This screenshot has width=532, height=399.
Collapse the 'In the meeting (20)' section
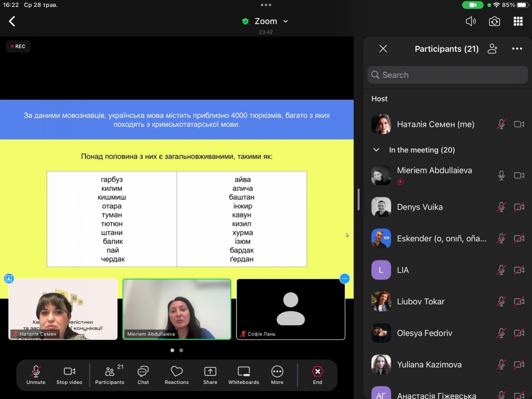tap(376, 150)
